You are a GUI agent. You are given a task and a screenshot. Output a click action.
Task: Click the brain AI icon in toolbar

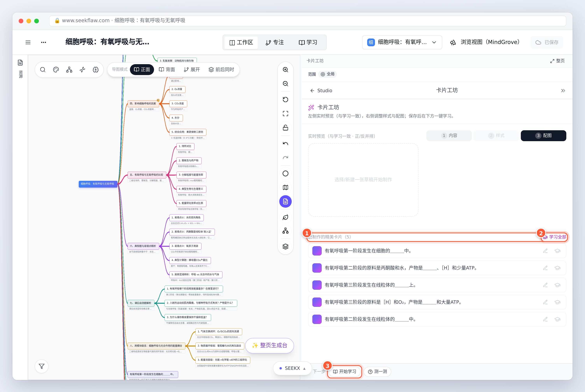tap(96, 69)
